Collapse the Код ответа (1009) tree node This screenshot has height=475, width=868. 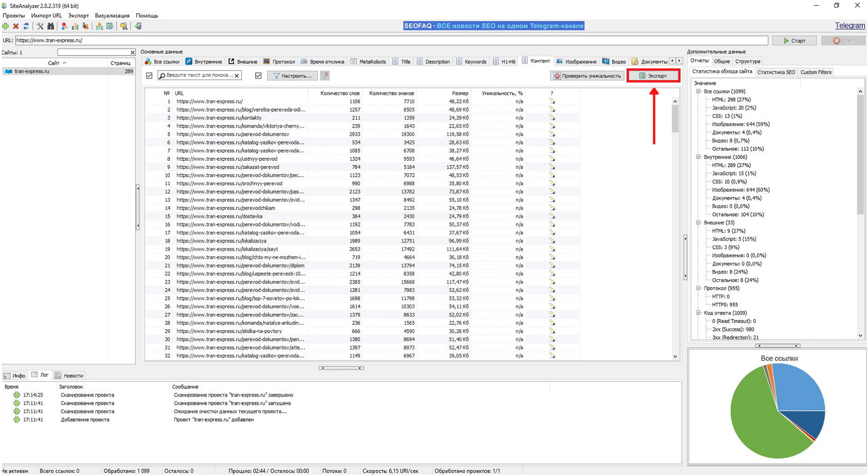pos(699,313)
